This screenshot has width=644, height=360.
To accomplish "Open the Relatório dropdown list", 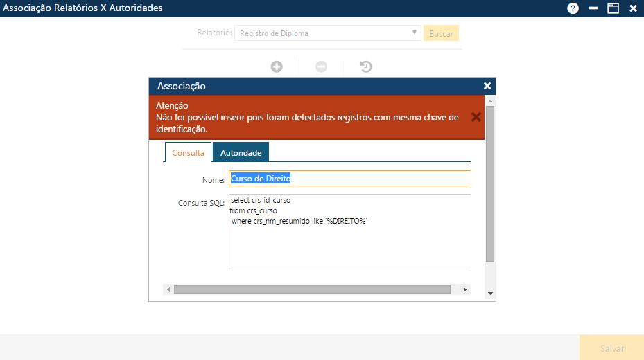I will point(327,33).
